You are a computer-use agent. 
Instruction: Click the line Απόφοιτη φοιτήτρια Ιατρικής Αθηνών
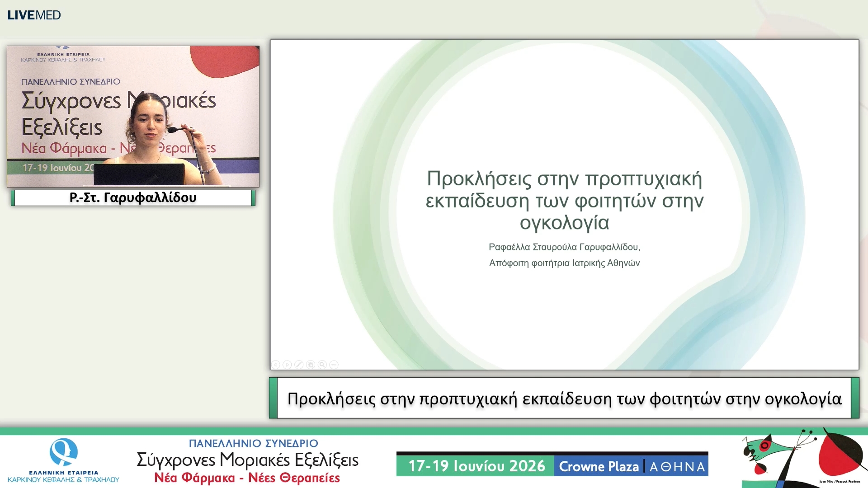(x=564, y=263)
